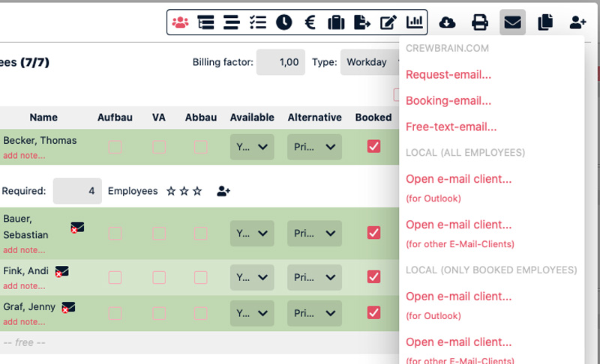Expand Alternative dropdown for Bauer, Sebastian

click(x=314, y=233)
